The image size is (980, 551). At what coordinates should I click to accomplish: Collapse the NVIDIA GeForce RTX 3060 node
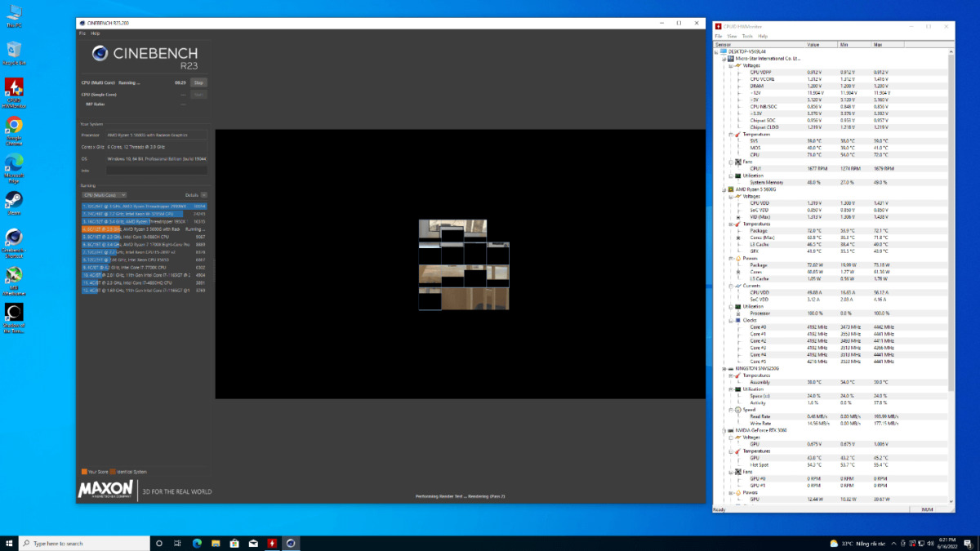point(724,429)
